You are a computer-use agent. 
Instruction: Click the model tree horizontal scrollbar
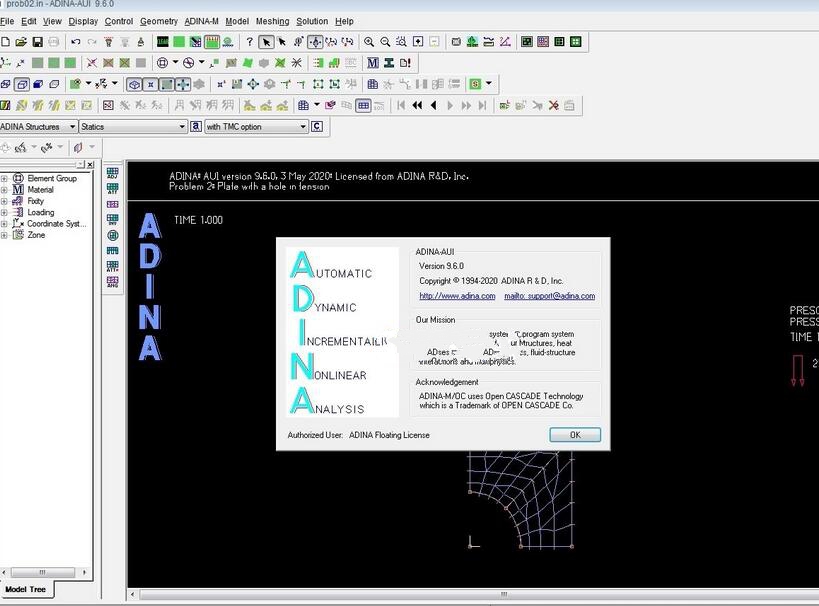tap(42, 572)
